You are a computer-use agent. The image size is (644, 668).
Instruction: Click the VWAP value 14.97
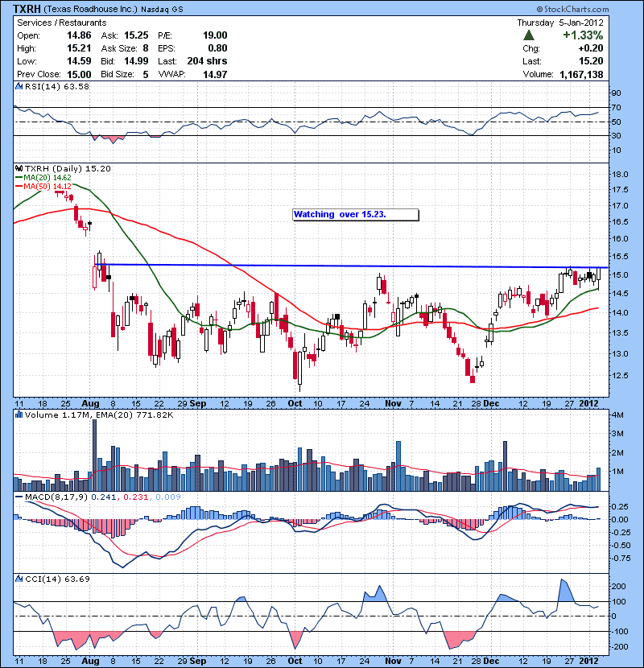coord(215,75)
